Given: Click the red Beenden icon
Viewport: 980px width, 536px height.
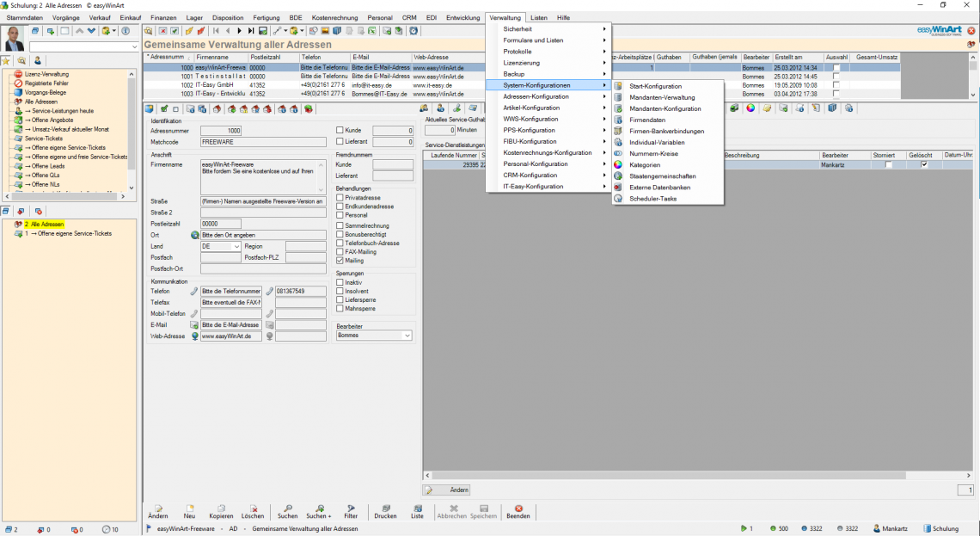Looking at the screenshot, I should [x=518, y=508].
